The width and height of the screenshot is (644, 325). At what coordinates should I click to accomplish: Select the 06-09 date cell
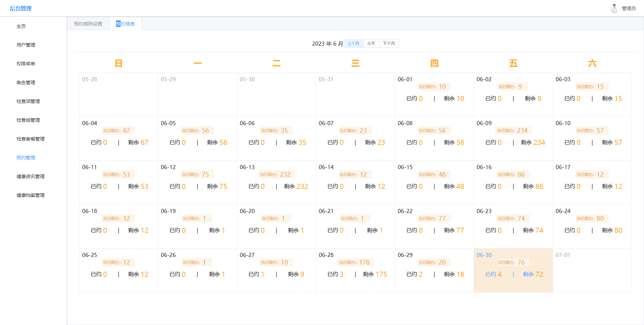click(x=513, y=138)
